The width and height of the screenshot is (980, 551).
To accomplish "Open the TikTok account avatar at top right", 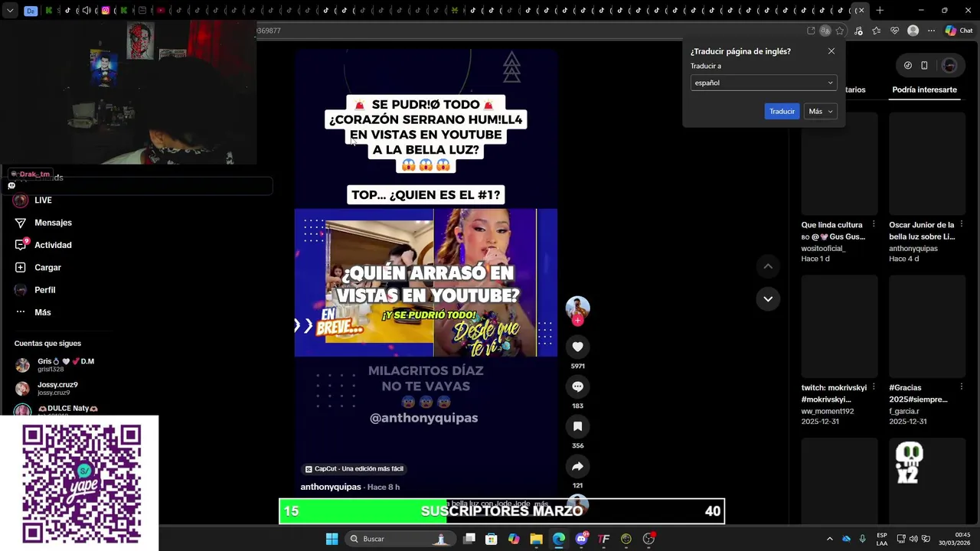I will 949,66.
